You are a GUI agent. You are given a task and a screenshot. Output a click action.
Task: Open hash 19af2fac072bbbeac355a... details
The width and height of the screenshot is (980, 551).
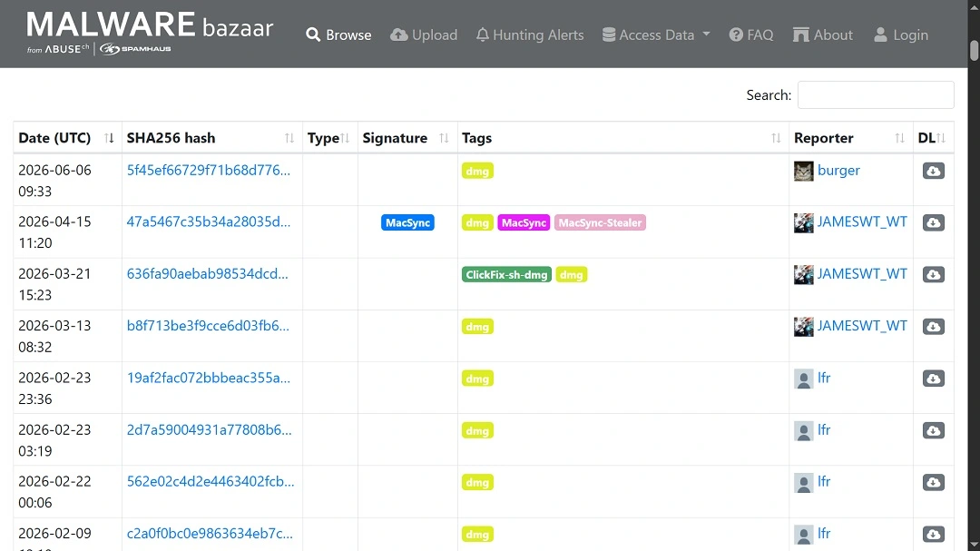click(208, 378)
